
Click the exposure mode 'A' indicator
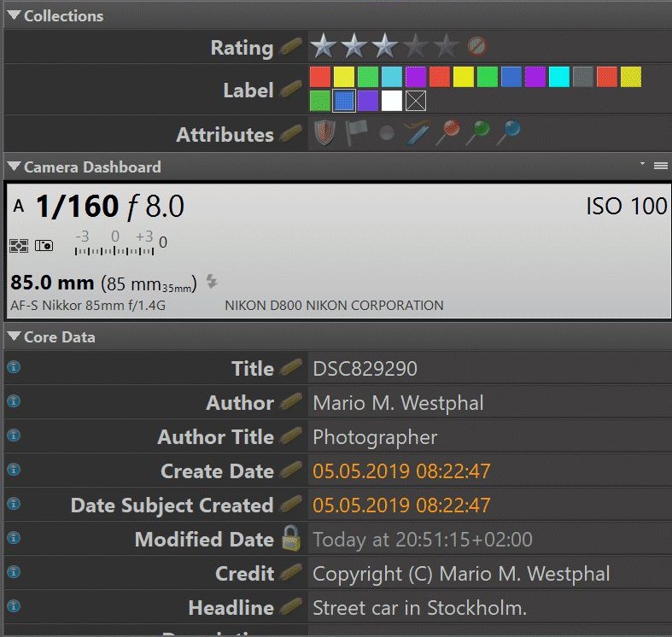click(19, 206)
